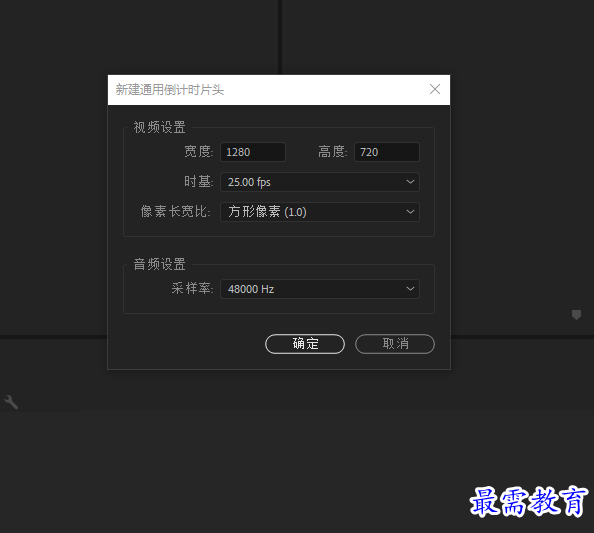
Task: Open the 时基 25.00 fps dropdown
Action: pyautogui.click(x=320, y=182)
